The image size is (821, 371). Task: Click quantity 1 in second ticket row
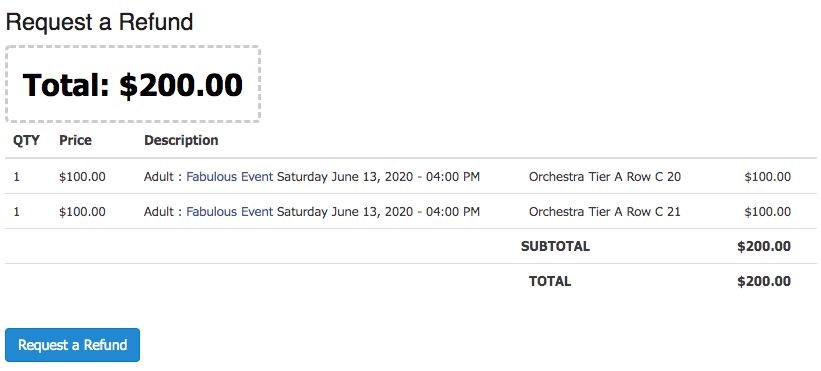(16, 212)
